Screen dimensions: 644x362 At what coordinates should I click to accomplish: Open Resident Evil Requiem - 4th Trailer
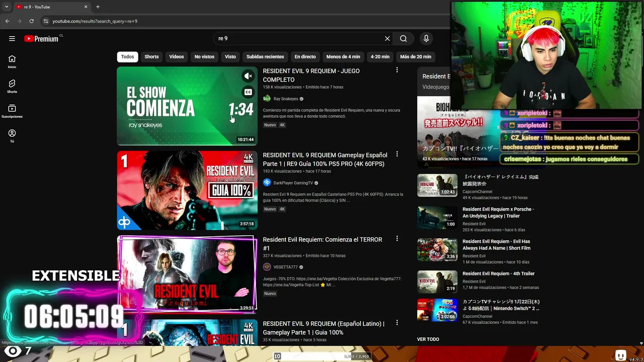[499, 274]
